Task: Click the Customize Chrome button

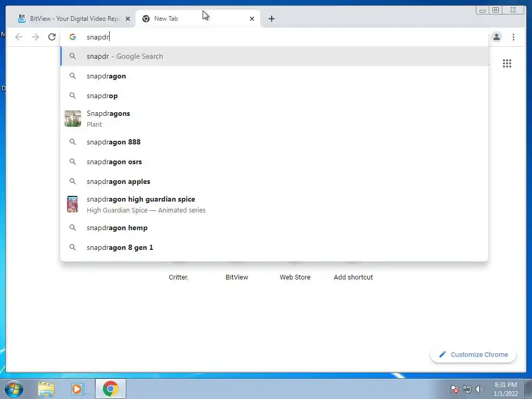Action: (473, 354)
